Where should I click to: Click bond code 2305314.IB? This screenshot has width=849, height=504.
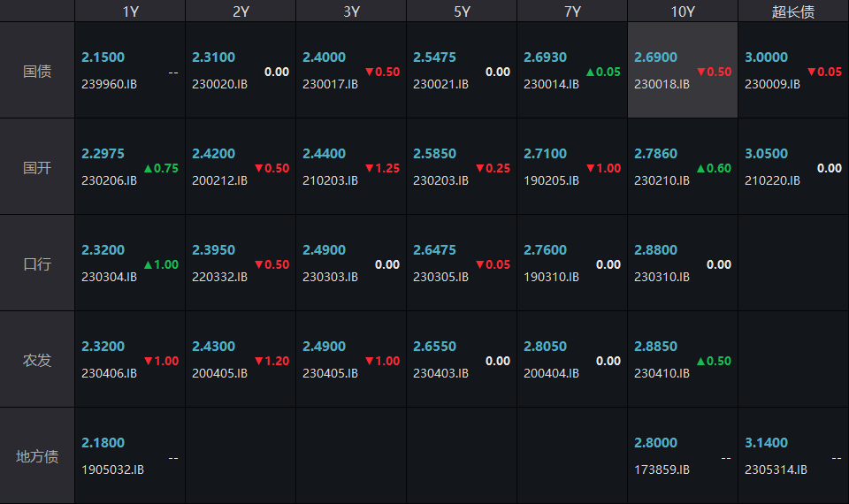[x=776, y=470]
